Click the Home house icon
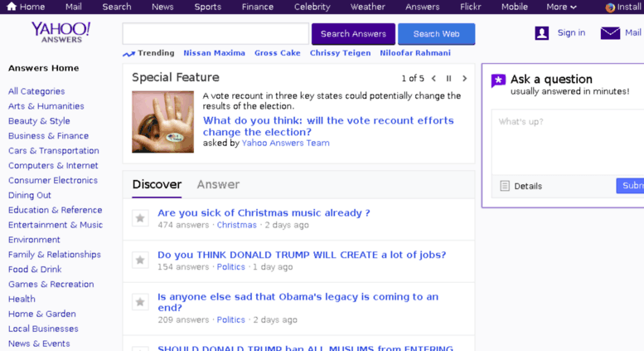Screen dimensions: 644x351 click(x=12, y=6)
